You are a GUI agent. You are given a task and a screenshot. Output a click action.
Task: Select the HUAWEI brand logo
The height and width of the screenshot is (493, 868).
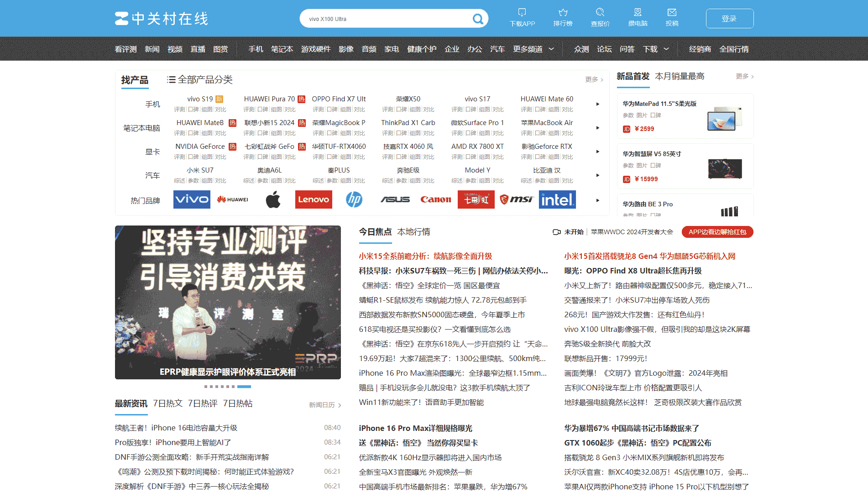coord(232,199)
